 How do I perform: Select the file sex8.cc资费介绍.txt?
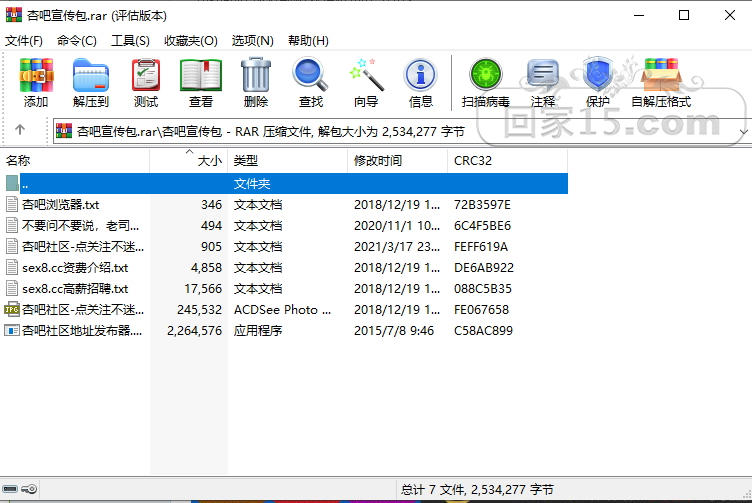(x=75, y=268)
